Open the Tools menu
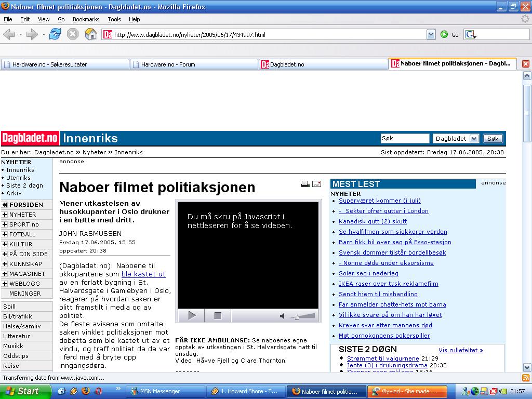Image resolution: width=532 pixels, height=399 pixels. (x=114, y=19)
